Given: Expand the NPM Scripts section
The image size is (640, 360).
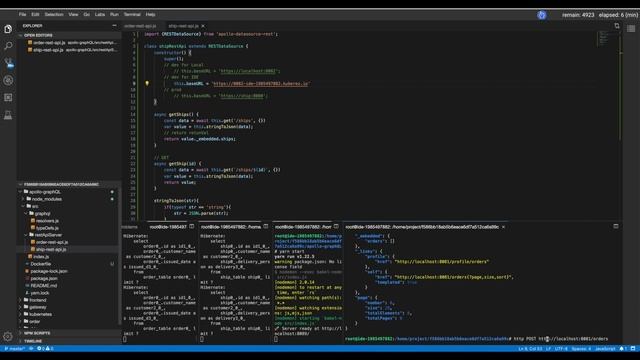Looking at the screenshot, I should [37, 333].
